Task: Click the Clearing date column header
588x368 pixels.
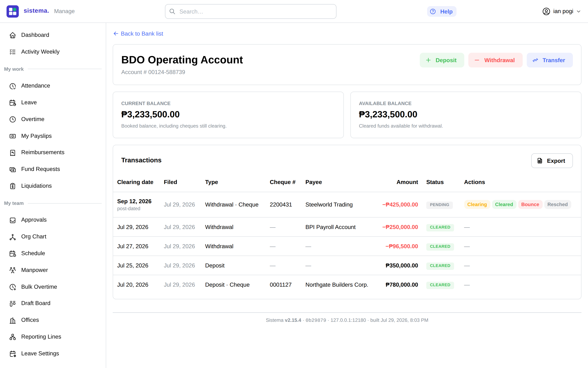Action: click(x=135, y=182)
